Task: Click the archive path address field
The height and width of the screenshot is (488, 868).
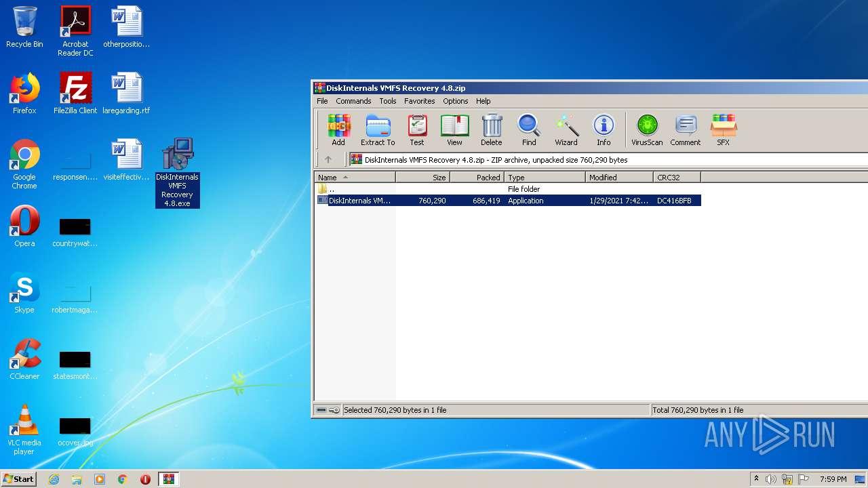Action: [x=608, y=160]
